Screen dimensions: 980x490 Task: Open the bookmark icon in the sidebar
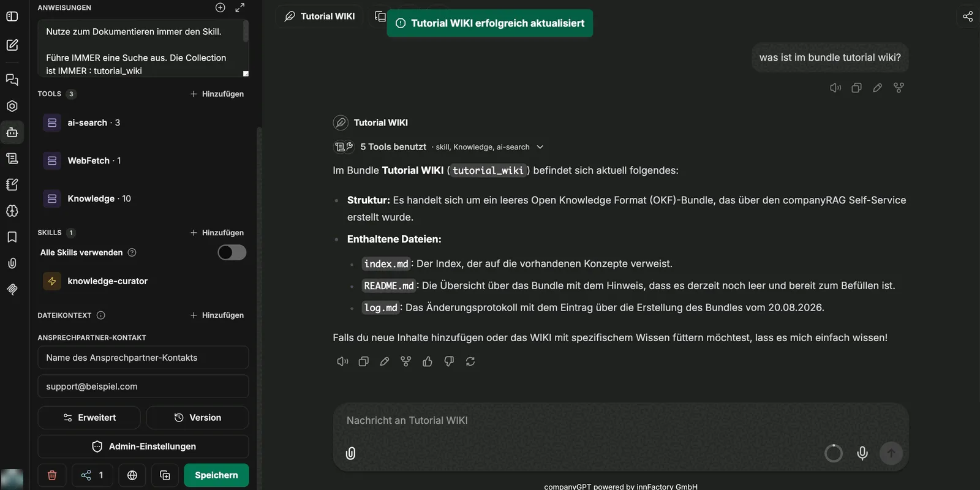coord(12,237)
